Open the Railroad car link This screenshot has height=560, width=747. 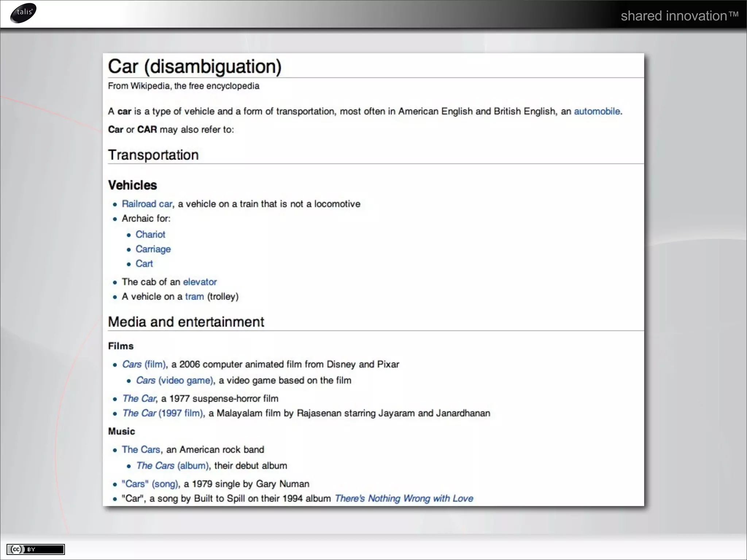click(x=147, y=204)
